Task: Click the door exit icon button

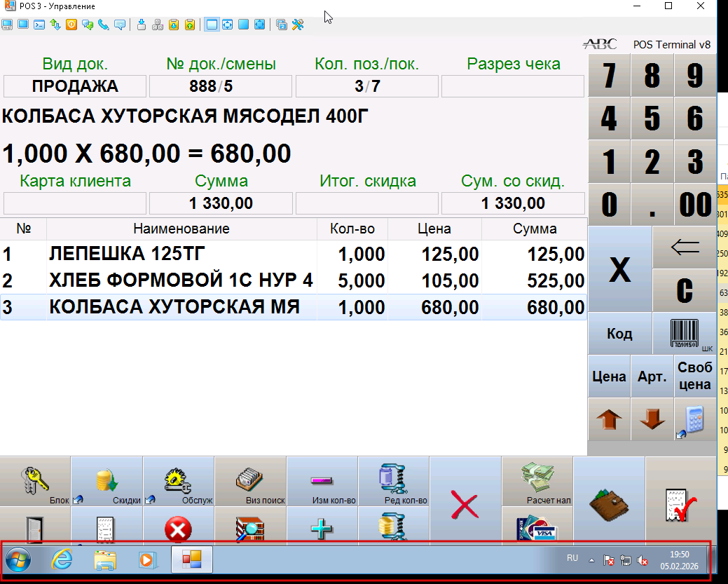Action: click(x=35, y=526)
